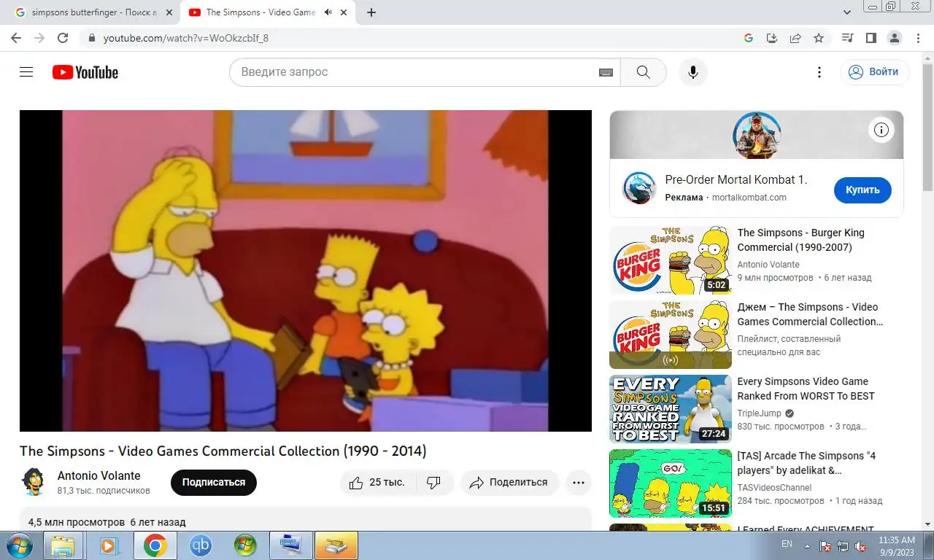Open Every Simpsons Video Game Ranked thumbnail

(671, 409)
